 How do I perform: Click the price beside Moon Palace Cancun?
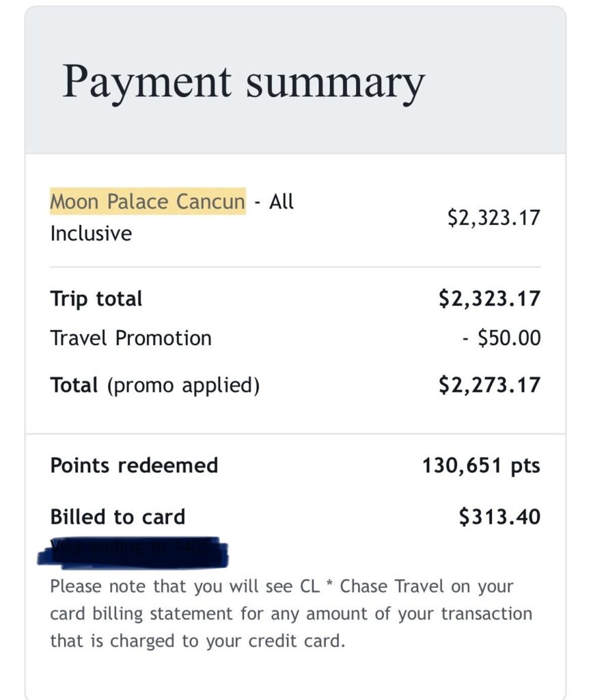(493, 218)
